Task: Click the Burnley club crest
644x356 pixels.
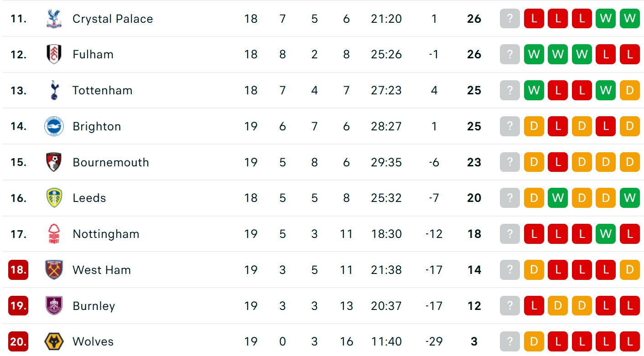Action: 54,305
